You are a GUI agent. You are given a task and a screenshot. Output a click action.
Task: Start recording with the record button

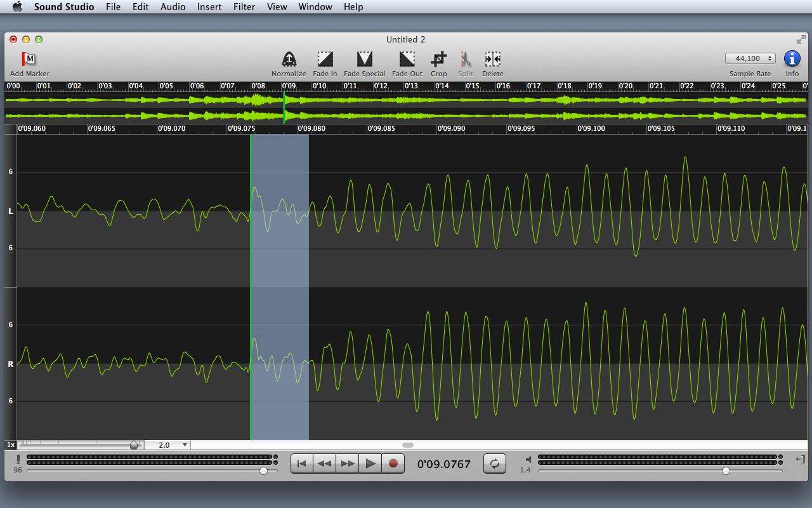(393, 464)
